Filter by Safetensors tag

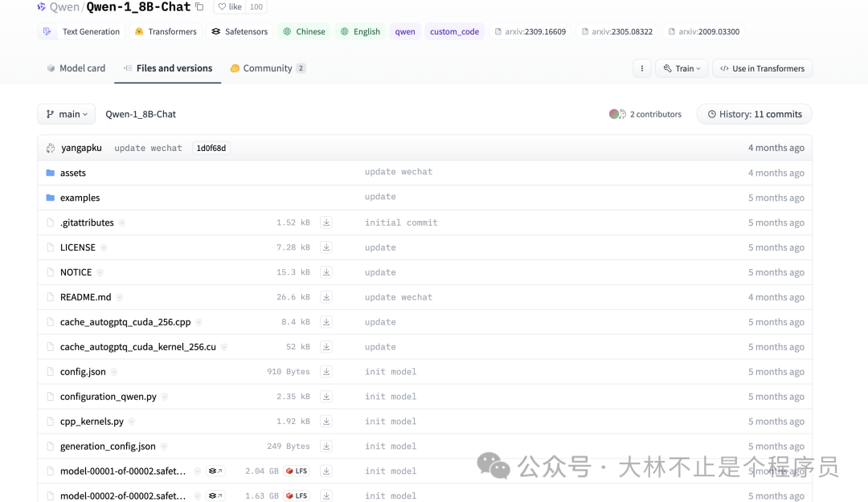point(240,31)
